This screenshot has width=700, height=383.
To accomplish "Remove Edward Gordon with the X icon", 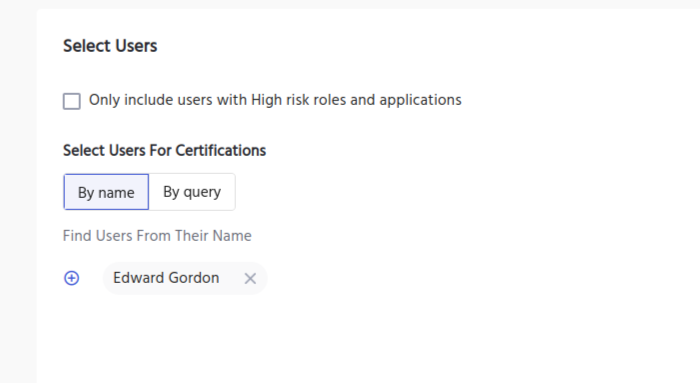I will coord(250,279).
